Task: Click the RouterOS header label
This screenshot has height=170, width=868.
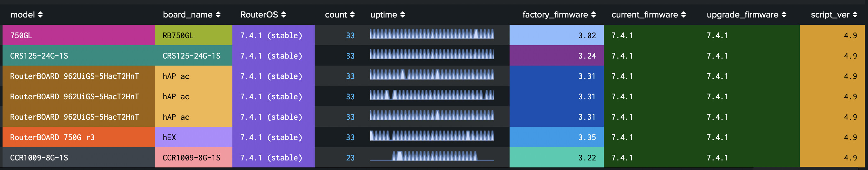Action: [259, 15]
